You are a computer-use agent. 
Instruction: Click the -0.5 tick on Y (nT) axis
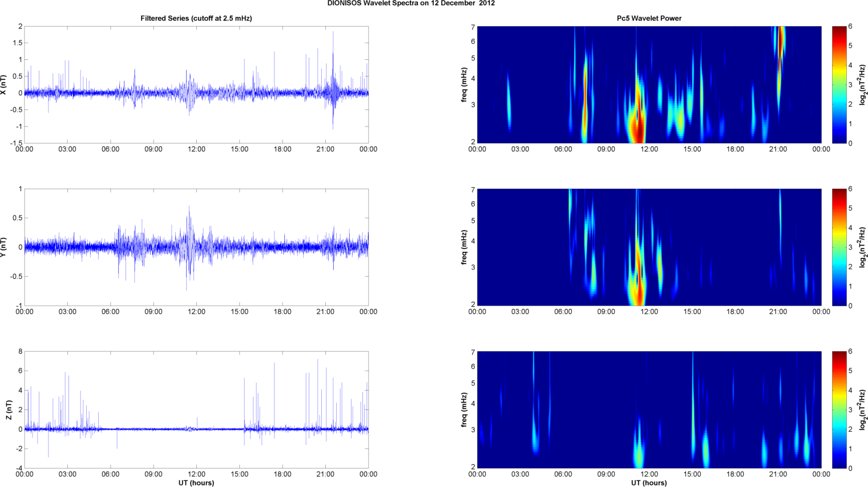point(16,277)
